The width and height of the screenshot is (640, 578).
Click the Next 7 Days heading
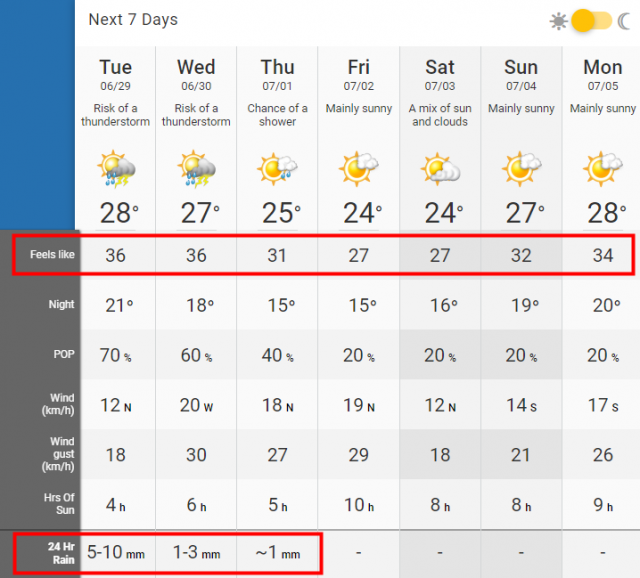click(x=133, y=20)
